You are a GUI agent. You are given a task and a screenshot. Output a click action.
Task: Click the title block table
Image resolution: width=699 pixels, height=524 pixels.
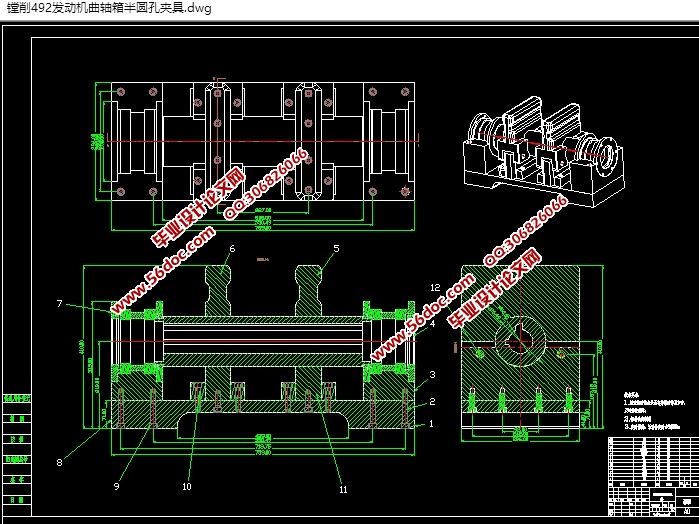(648, 476)
